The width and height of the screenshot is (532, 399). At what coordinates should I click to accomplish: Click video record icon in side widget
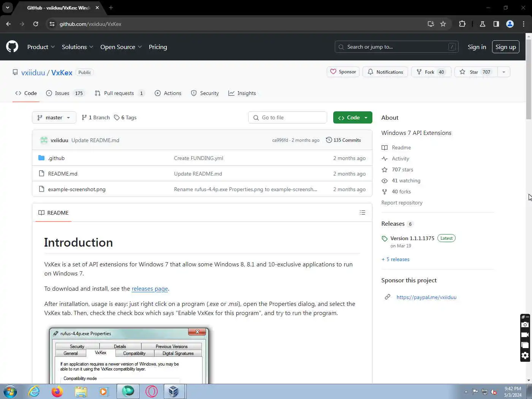tap(525, 335)
